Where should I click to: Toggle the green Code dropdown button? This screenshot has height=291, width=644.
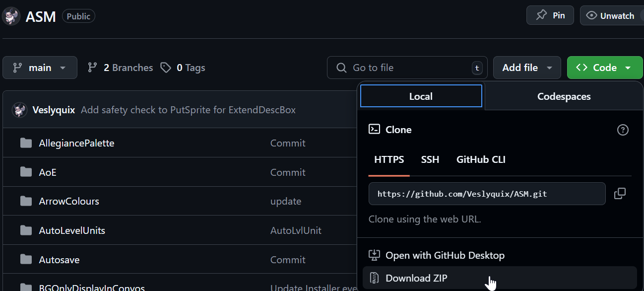(x=604, y=68)
